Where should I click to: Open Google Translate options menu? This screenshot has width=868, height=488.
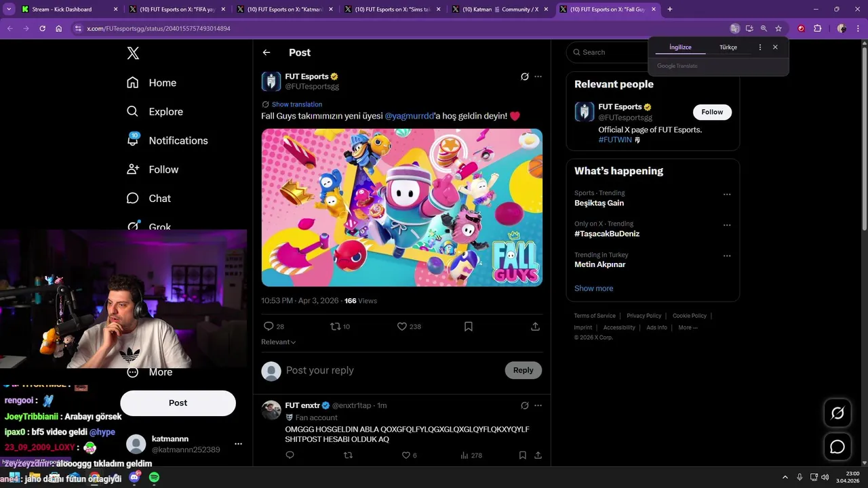(x=759, y=47)
